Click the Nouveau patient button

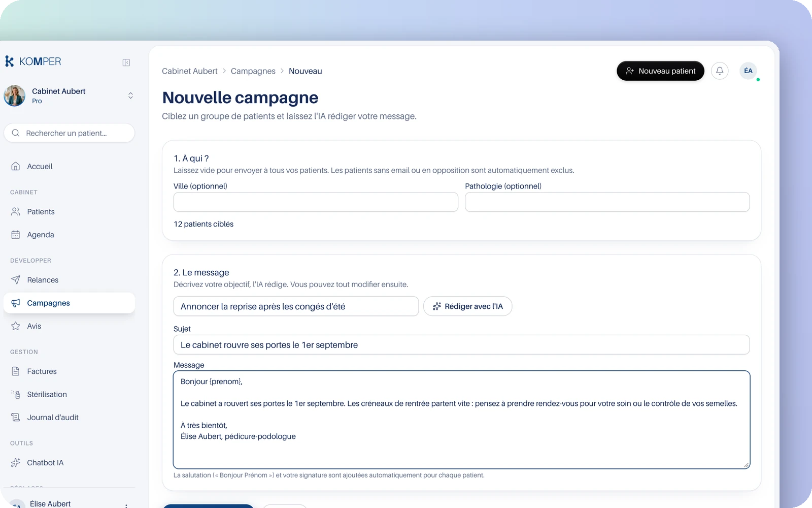(660, 71)
